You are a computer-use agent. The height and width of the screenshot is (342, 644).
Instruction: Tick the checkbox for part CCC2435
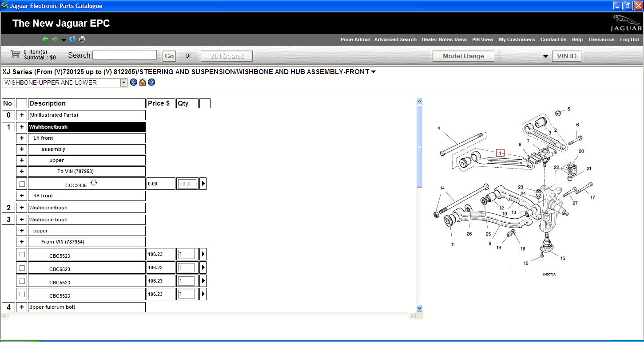coord(22,184)
